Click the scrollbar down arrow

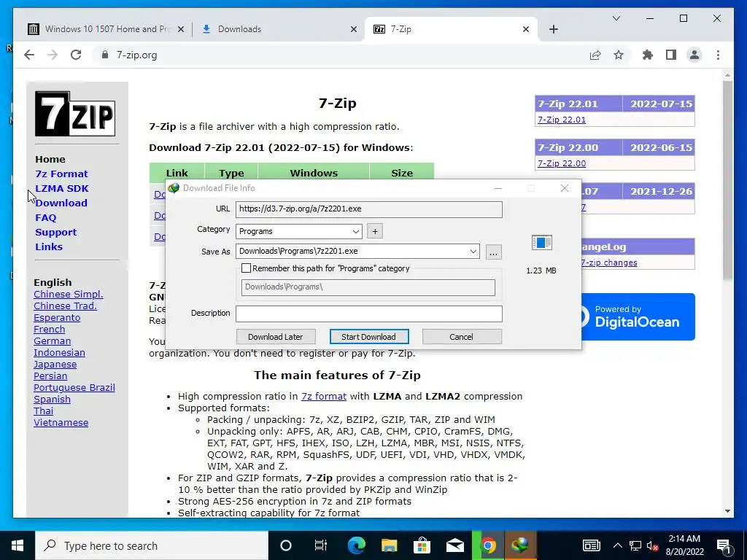click(x=727, y=511)
